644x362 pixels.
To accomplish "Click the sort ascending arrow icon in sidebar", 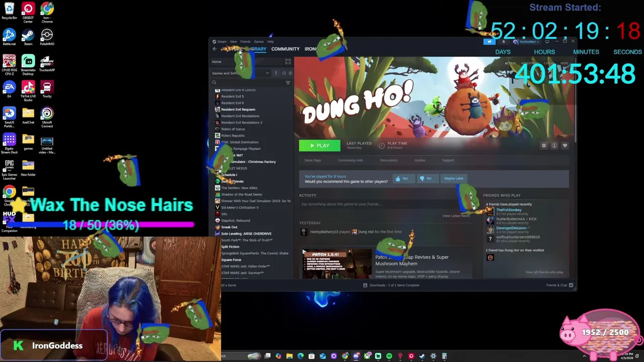I will click(276, 73).
